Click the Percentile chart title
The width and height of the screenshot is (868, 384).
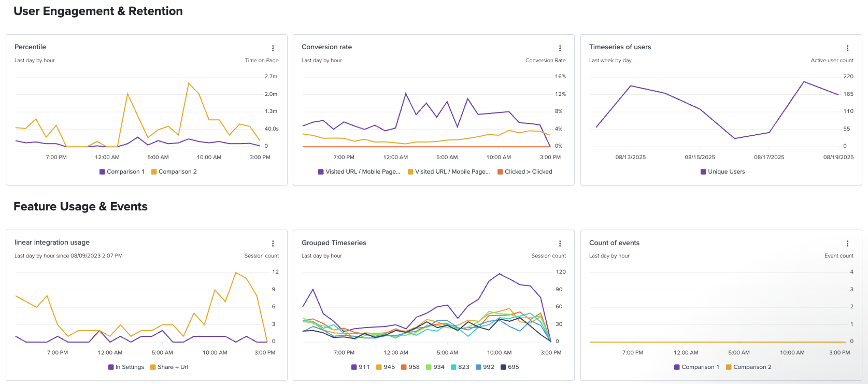(30, 47)
